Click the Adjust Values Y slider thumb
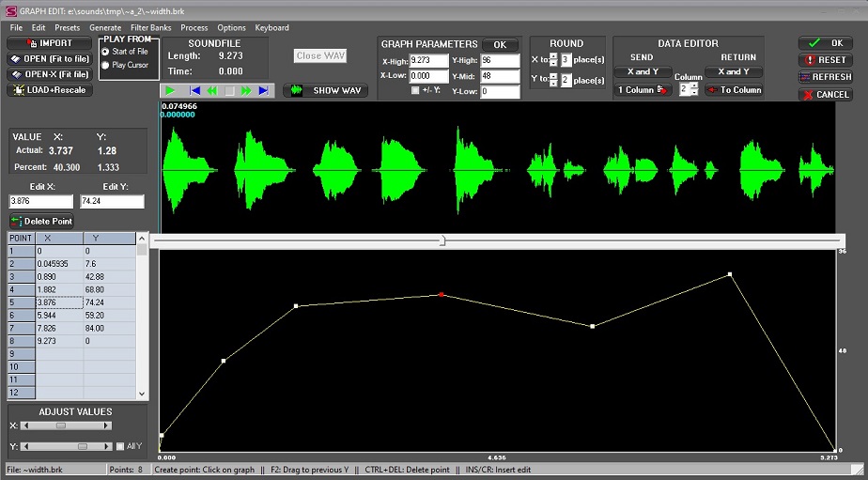This screenshot has height=480, width=868. tap(83, 446)
